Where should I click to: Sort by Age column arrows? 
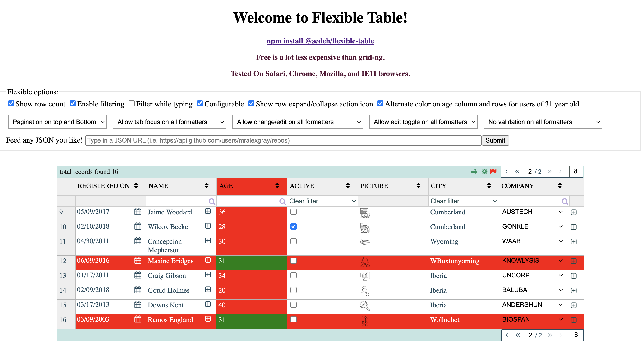click(277, 185)
